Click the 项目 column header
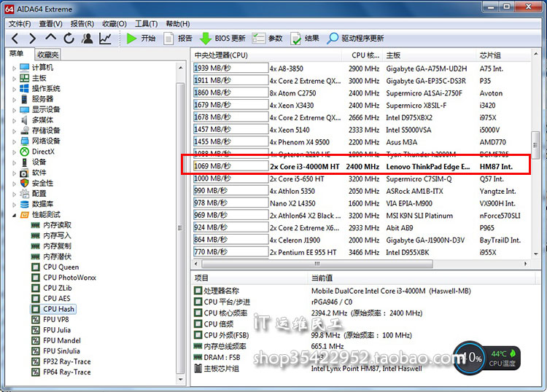This screenshot has height=392, width=547. pos(249,278)
